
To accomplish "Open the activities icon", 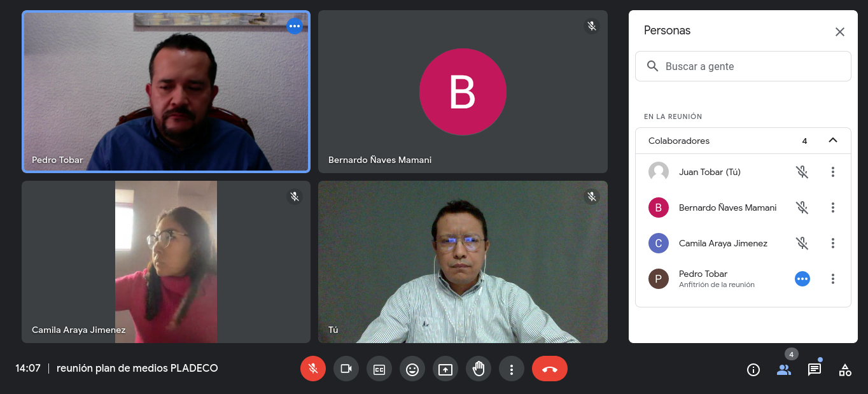I will (x=845, y=370).
